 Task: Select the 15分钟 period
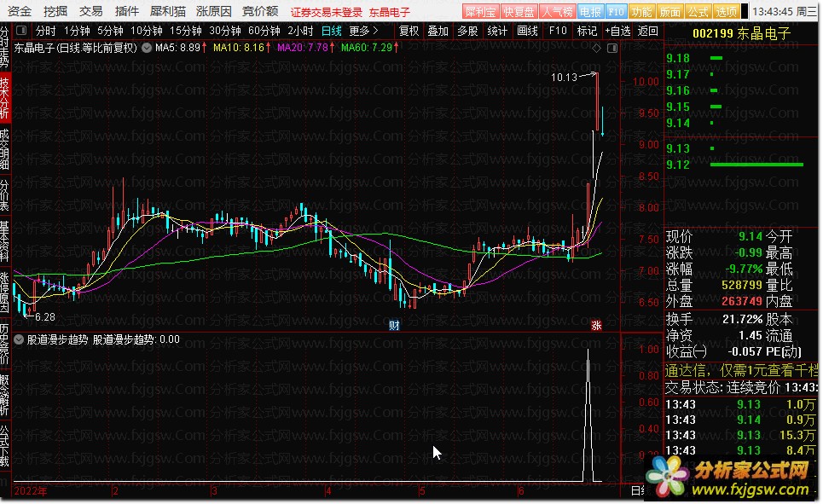pos(186,31)
